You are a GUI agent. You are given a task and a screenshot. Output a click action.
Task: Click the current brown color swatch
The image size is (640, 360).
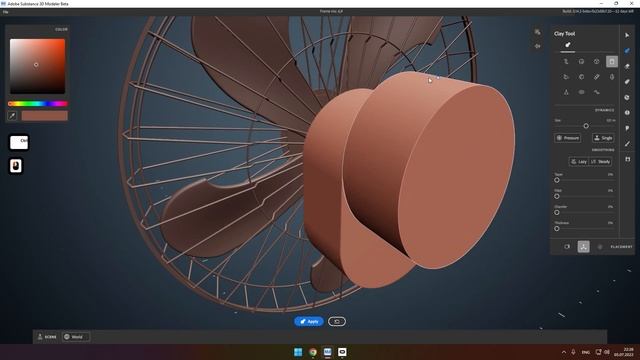(x=44, y=116)
